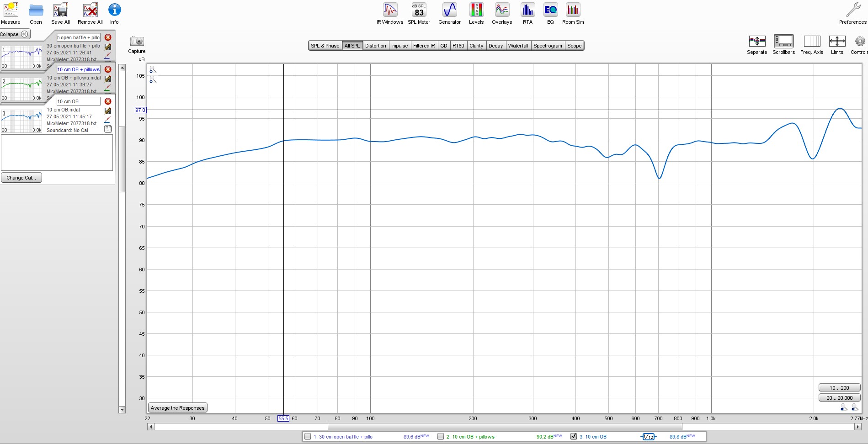The width and height of the screenshot is (868, 444).
Task: Save the '30 cm open baffle + pillo' measurement
Action: pos(108,47)
